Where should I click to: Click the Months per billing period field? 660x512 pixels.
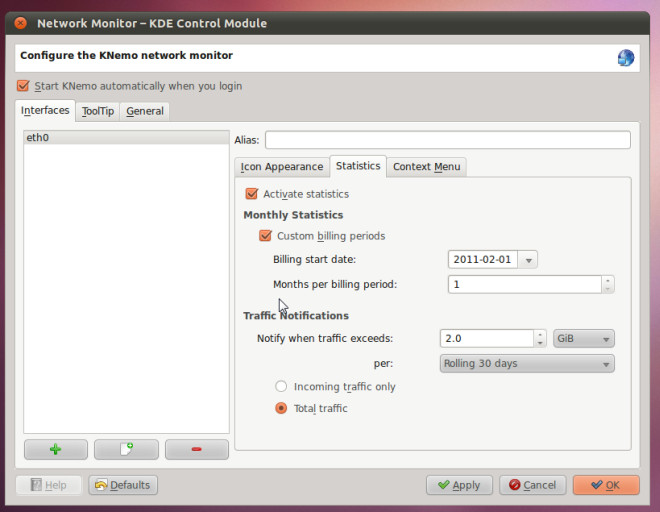click(525, 285)
